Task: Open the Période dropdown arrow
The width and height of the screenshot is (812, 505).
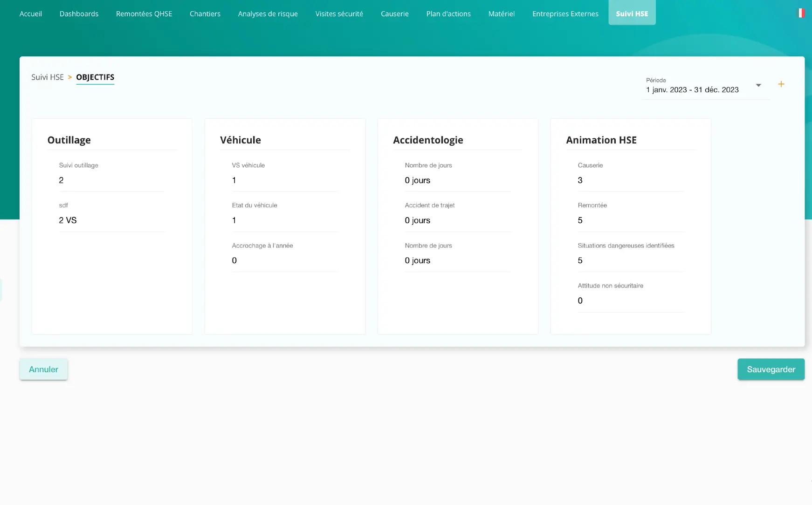Action: click(x=758, y=85)
